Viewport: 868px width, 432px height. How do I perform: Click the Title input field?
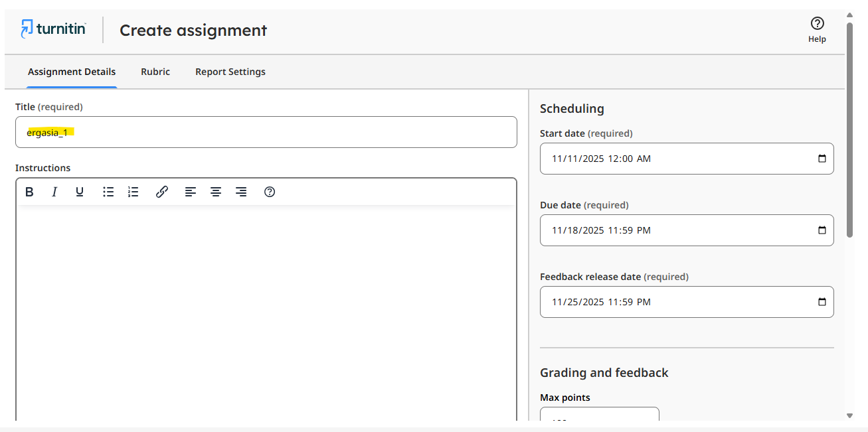[266, 132]
